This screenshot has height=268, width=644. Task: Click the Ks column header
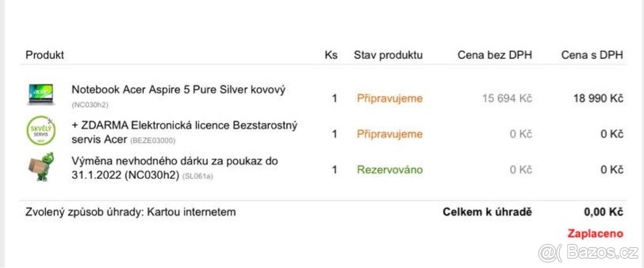pyautogui.click(x=331, y=55)
